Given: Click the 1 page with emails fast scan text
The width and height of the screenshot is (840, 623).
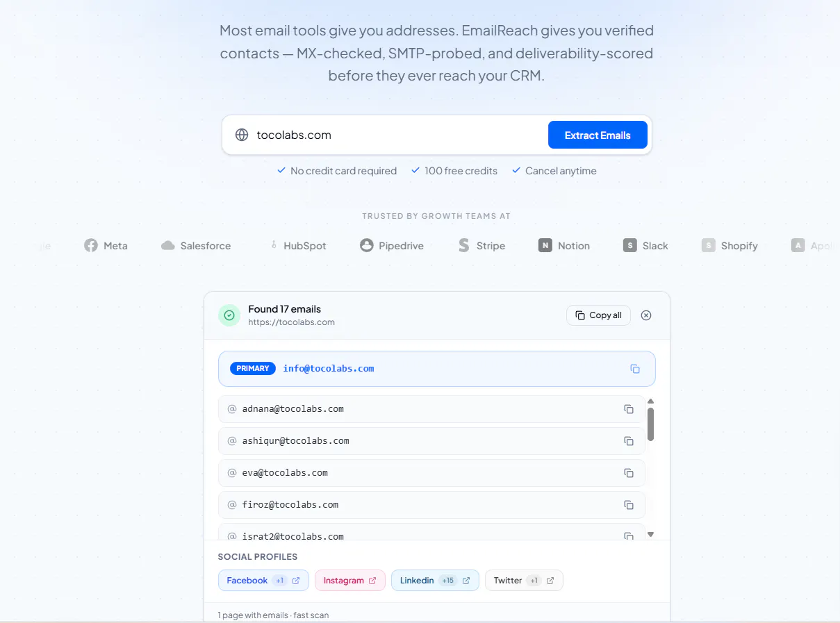Looking at the screenshot, I should 273,615.
